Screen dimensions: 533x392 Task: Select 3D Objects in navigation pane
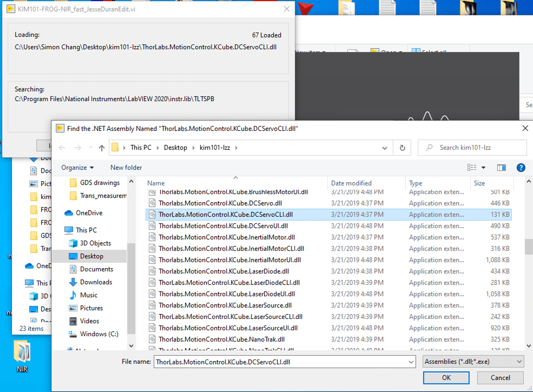pos(90,243)
